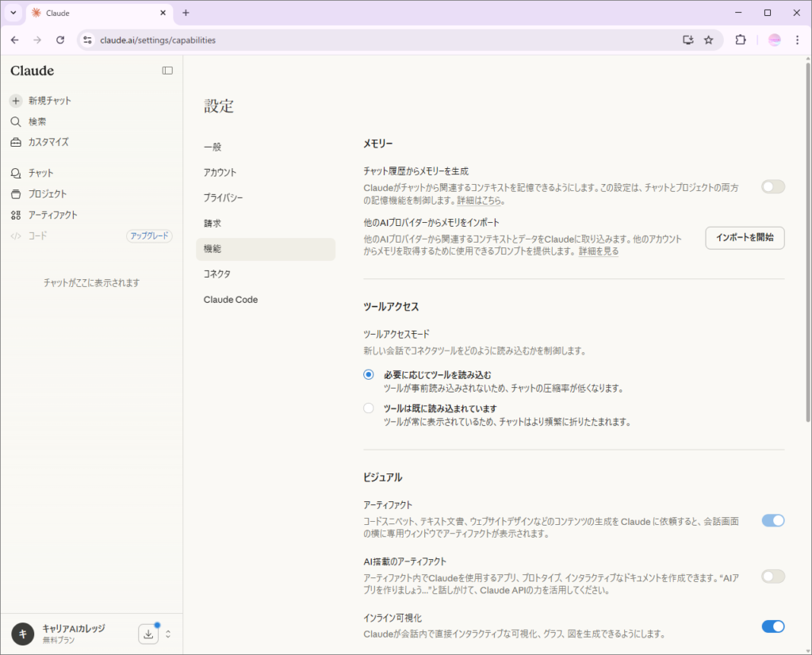Viewport: 812px width, 655px height.
Task: Open Chrome extensions puzzle icon
Action: [x=741, y=40]
